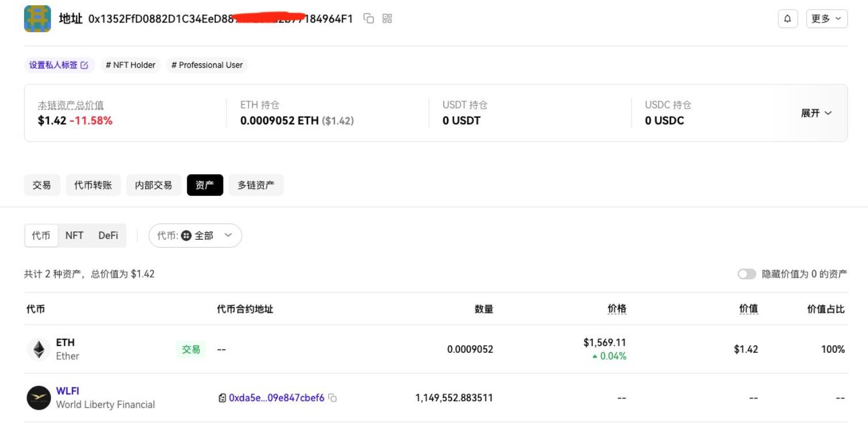Click the # Professional User tag
The height and width of the screenshot is (435, 868).
click(x=207, y=65)
